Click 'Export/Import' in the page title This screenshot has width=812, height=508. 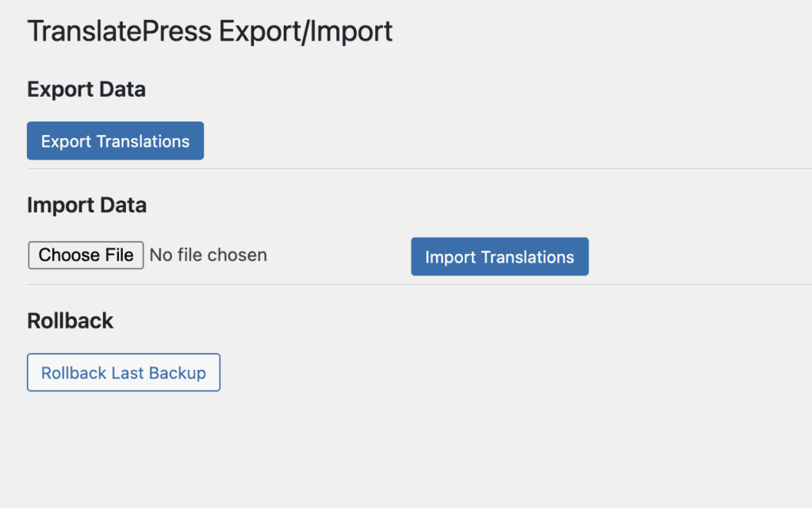point(305,32)
